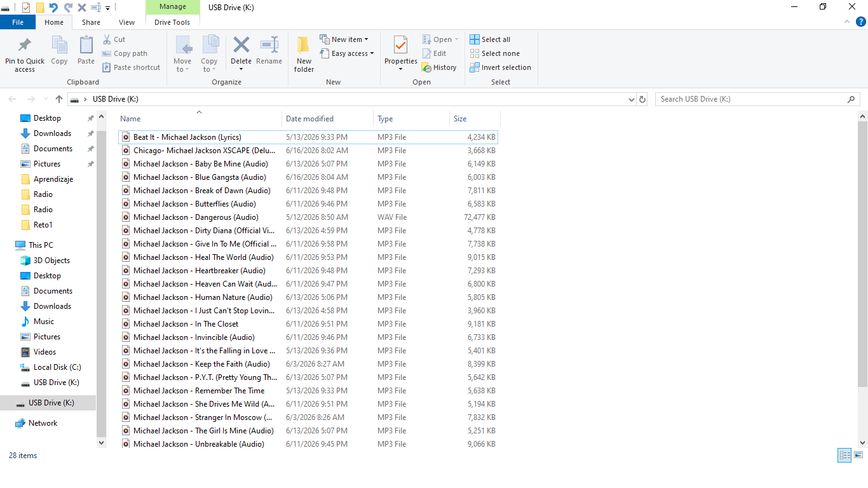Open Aprendizaje folder in Quick access
Image resolution: width=868 pixels, height=488 pixels.
(53, 179)
